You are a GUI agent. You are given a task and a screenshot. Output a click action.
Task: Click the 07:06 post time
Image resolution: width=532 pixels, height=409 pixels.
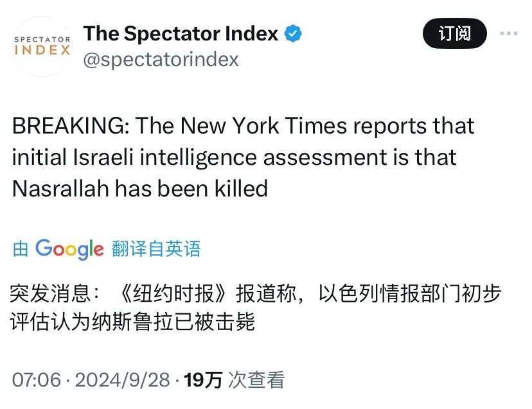tap(35, 379)
